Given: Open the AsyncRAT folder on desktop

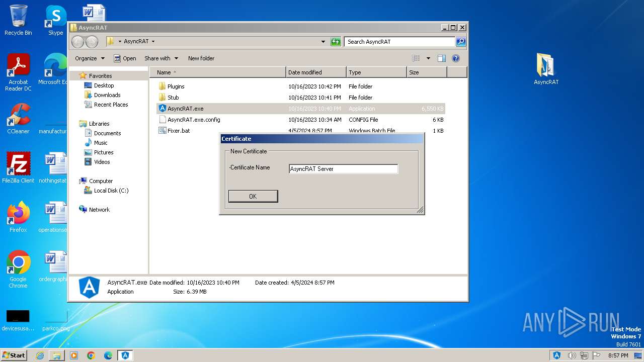Looking at the screenshot, I should click(546, 69).
